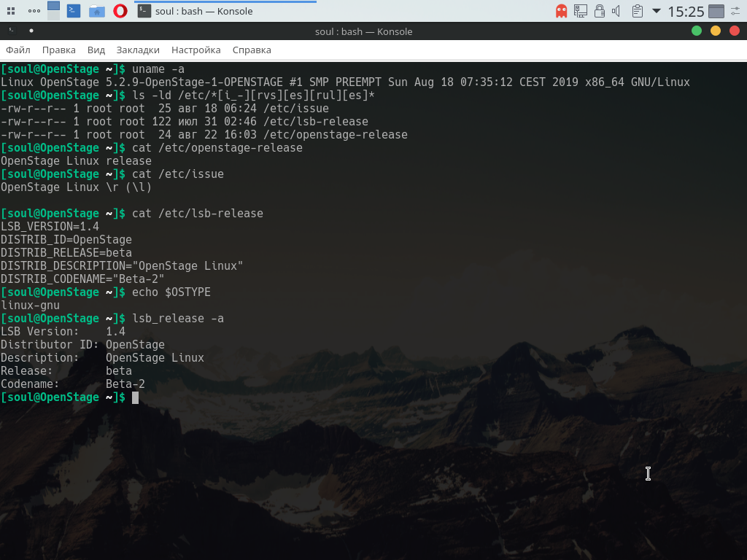
Task: Open the Справка menu
Action: pos(252,50)
